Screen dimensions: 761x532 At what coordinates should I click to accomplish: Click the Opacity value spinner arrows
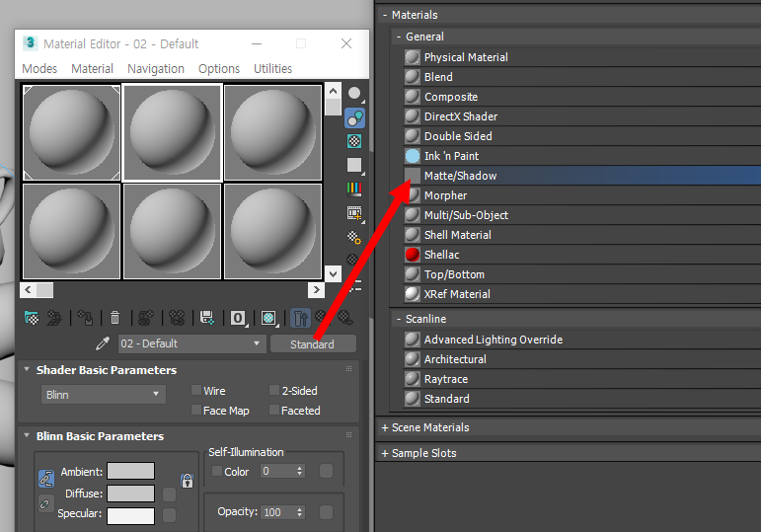tap(299, 512)
